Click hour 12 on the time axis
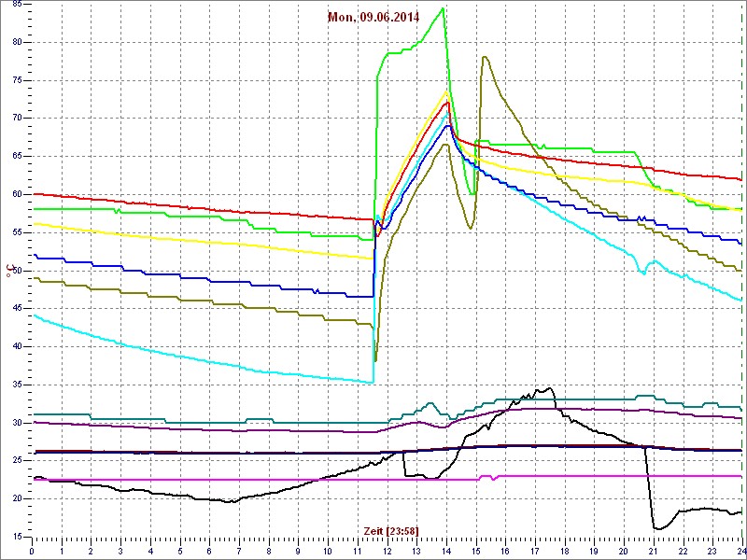Screen dimensions: 747x560 coord(387,551)
